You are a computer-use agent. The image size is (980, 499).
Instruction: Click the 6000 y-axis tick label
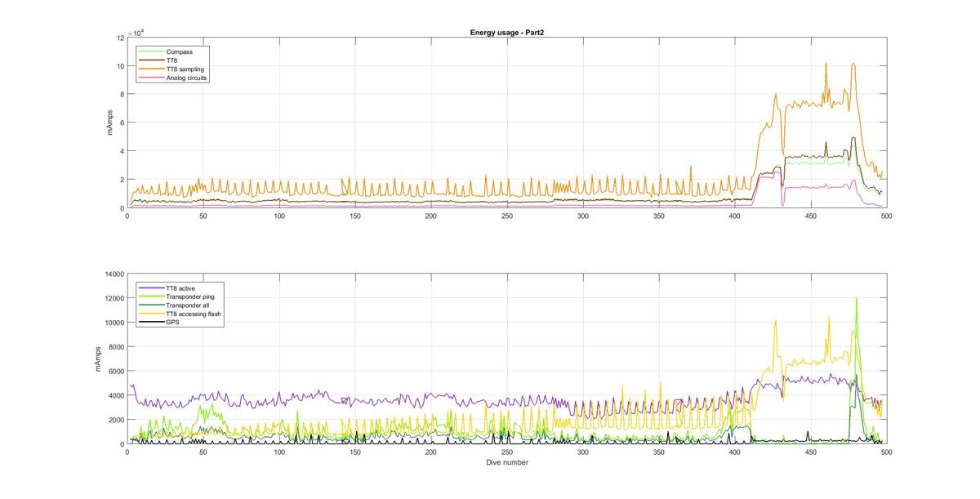tap(115, 371)
